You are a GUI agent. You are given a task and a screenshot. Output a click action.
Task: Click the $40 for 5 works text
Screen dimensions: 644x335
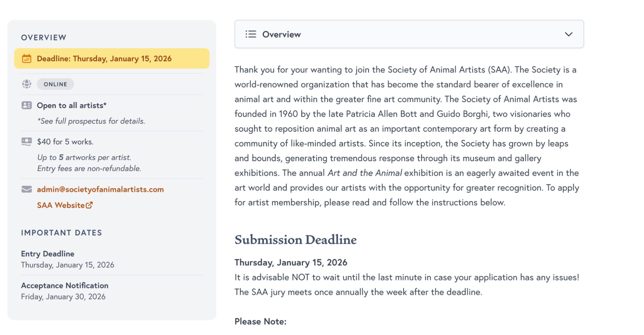click(65, 142)
